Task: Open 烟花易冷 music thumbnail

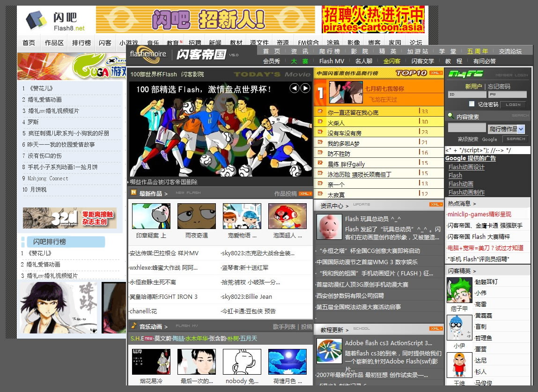Action: [x=151, y=362]
